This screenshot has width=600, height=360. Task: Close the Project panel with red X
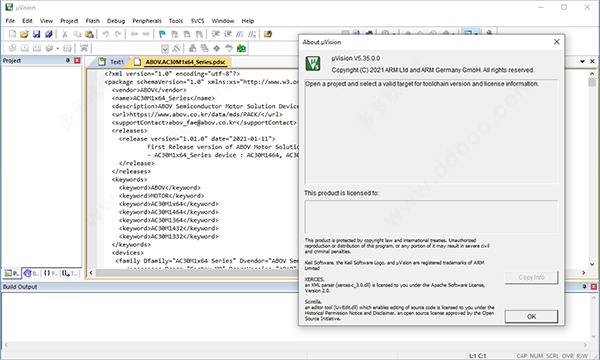(77, 60)
